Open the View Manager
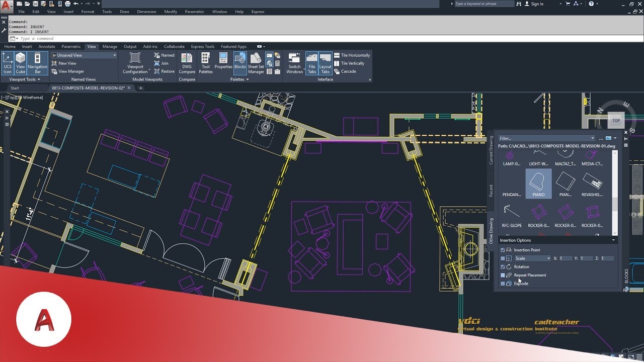Image resolution: width=644 pixels, height=362 pixels. 68,71
